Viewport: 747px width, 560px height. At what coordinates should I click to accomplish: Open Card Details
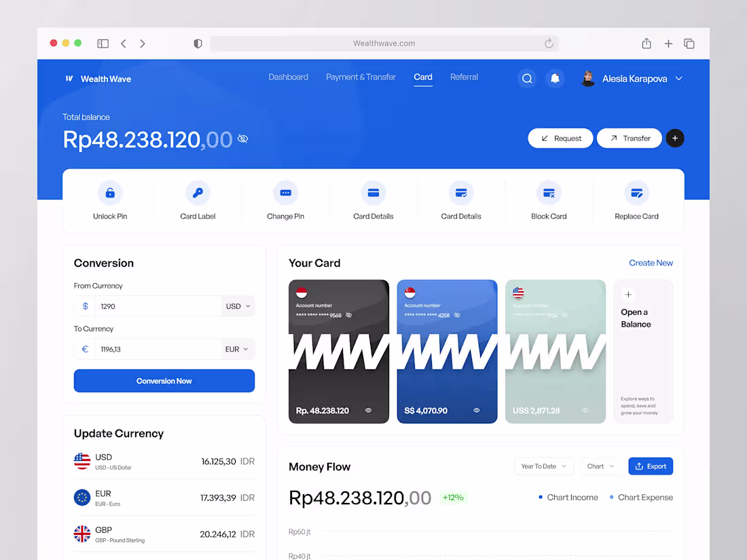click(x=373, y=193)
